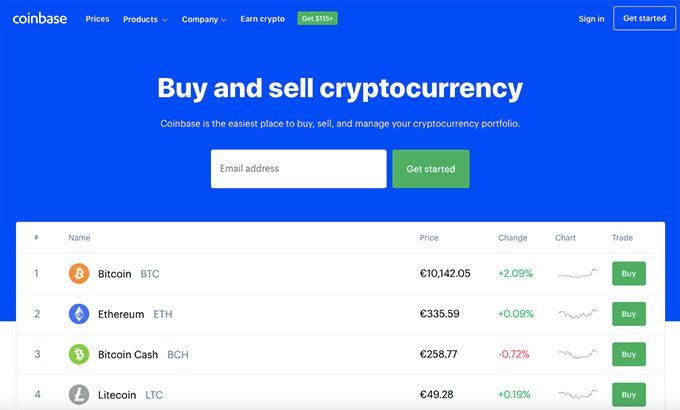Image resolution: width=680 pixels, height=410 pixels.
Task: Click the Coinbase logo
Action: (39, 18)
